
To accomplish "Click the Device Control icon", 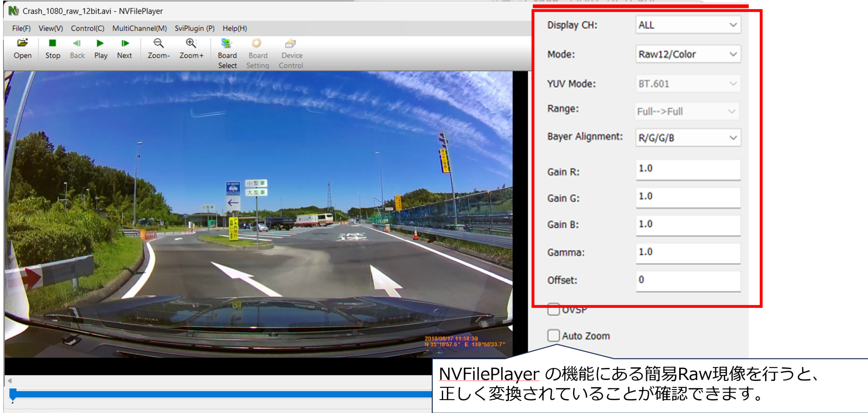I will tap(291, 44).
